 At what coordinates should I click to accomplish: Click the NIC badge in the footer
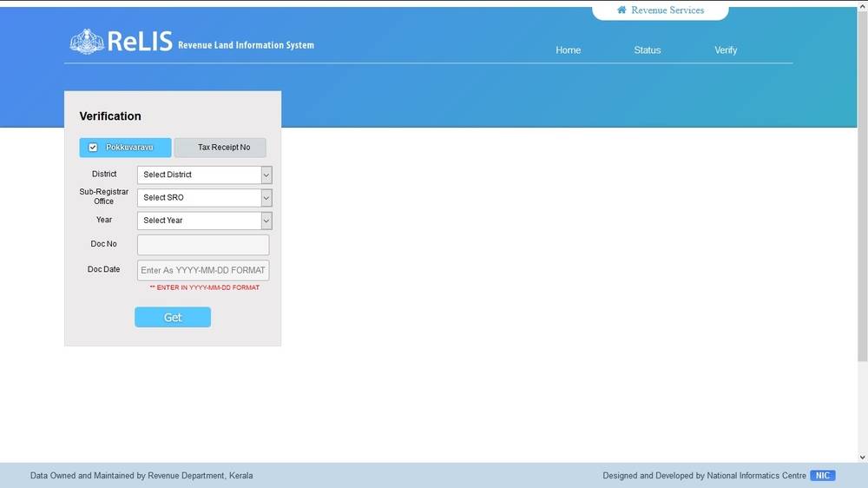coord(822,476)
